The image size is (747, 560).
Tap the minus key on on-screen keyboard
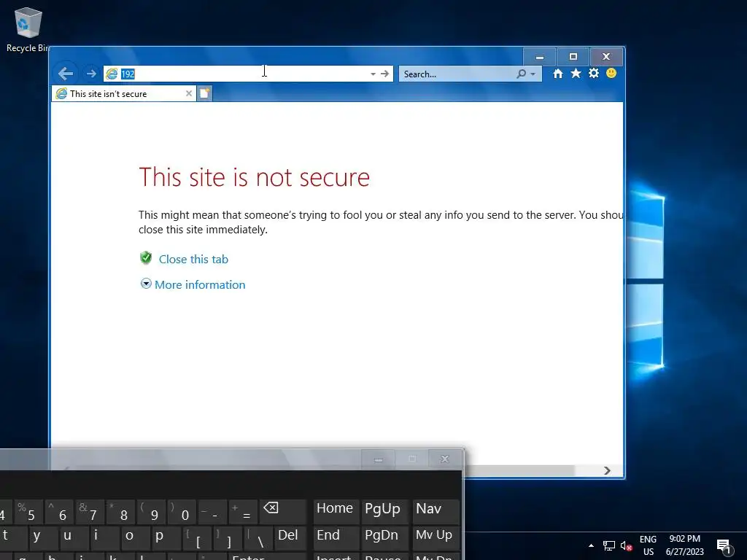212,512
